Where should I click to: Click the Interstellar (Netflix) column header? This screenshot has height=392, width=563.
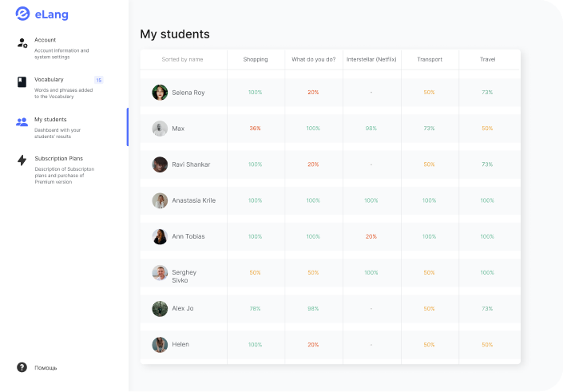click(371, 59)
